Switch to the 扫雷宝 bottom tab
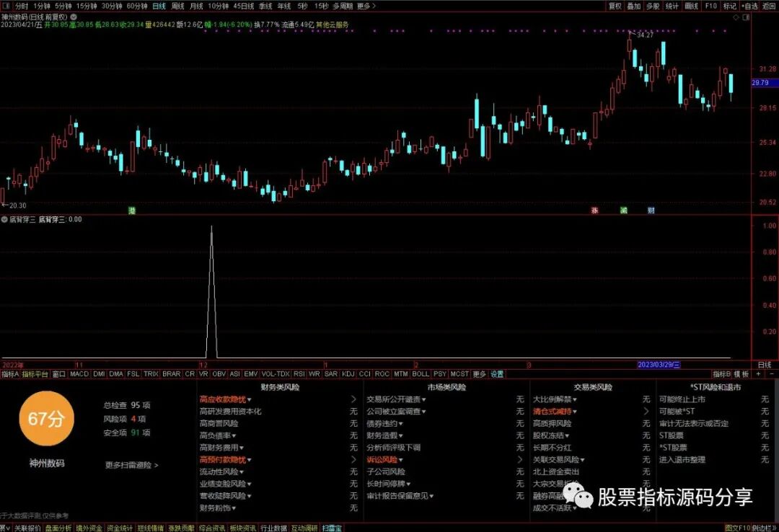Viewport: 779px width, 532px height. pyautogui.click(x=332, y=528)
